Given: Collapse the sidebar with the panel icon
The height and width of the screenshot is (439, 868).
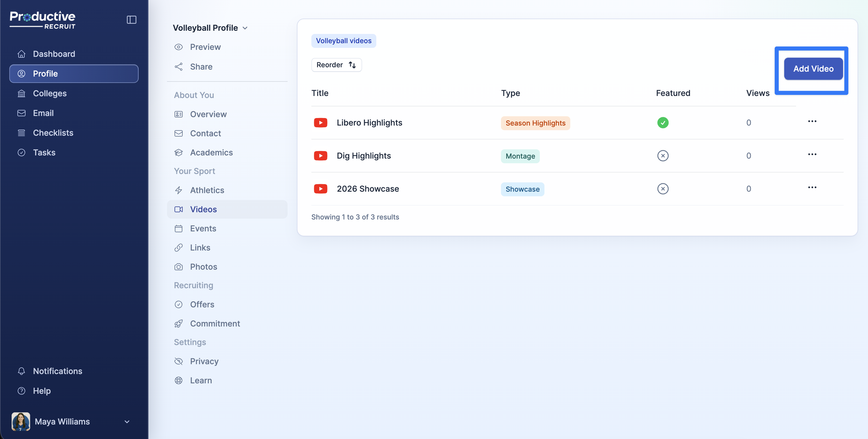Looking at the screenshot, I should click(131, 20).
